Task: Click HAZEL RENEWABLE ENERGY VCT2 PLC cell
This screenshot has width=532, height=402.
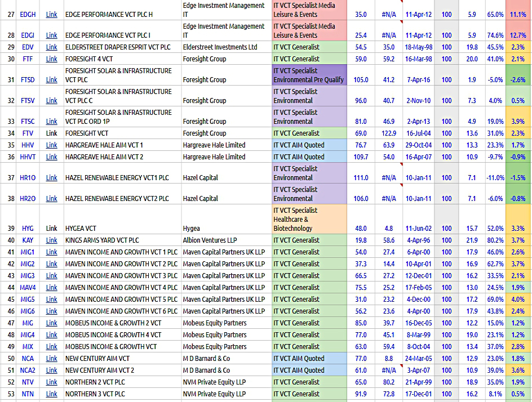Action: coord(122,194)
